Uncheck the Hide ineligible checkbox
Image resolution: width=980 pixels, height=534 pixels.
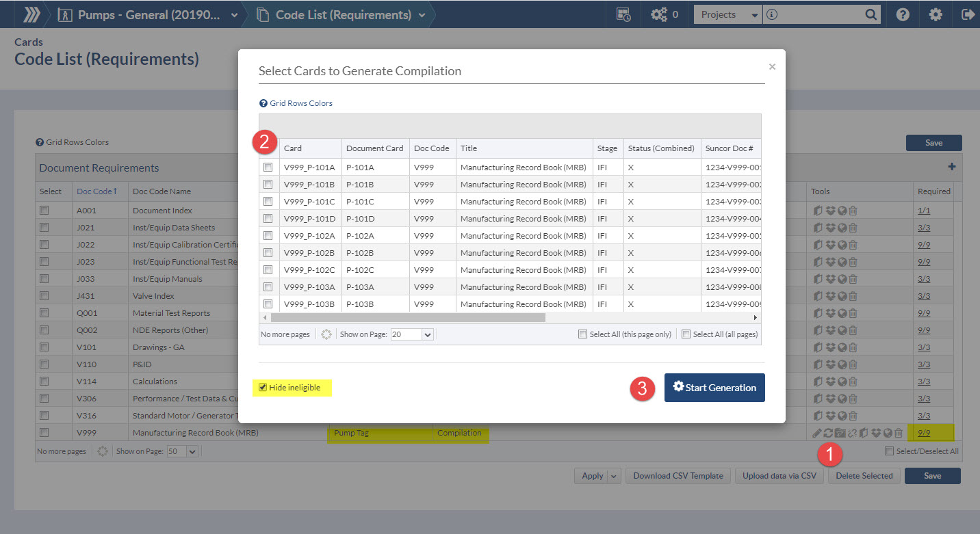pos(263,388)
